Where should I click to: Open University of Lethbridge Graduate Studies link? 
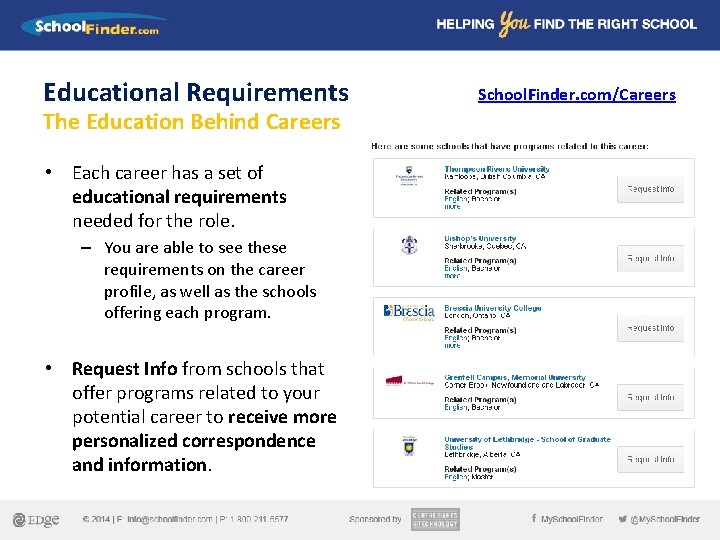527,443
